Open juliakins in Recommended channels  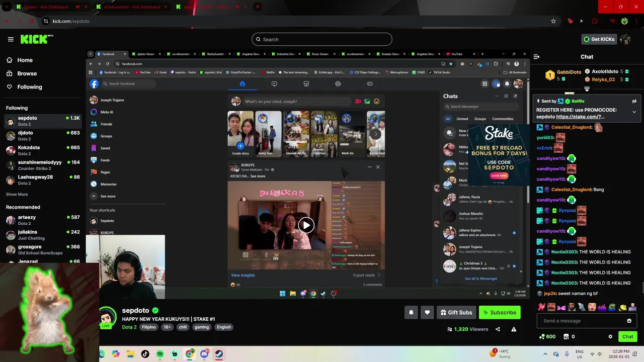click(43, 235)
